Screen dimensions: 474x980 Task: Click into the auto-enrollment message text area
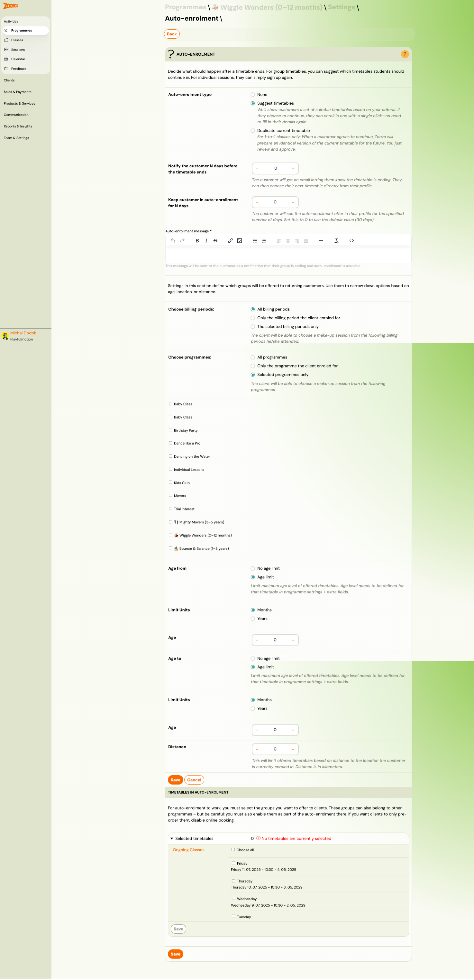[288, 255]
